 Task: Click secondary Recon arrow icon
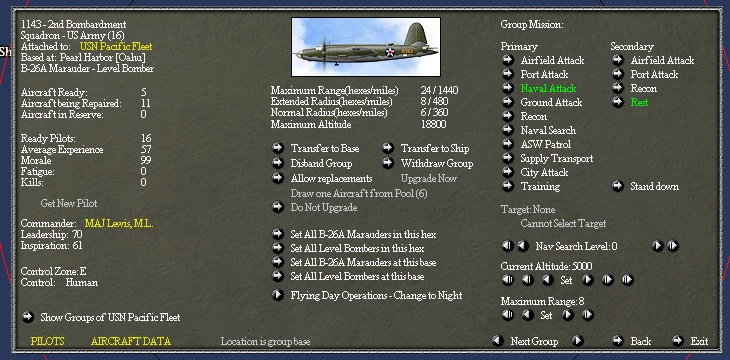(617, 88)
